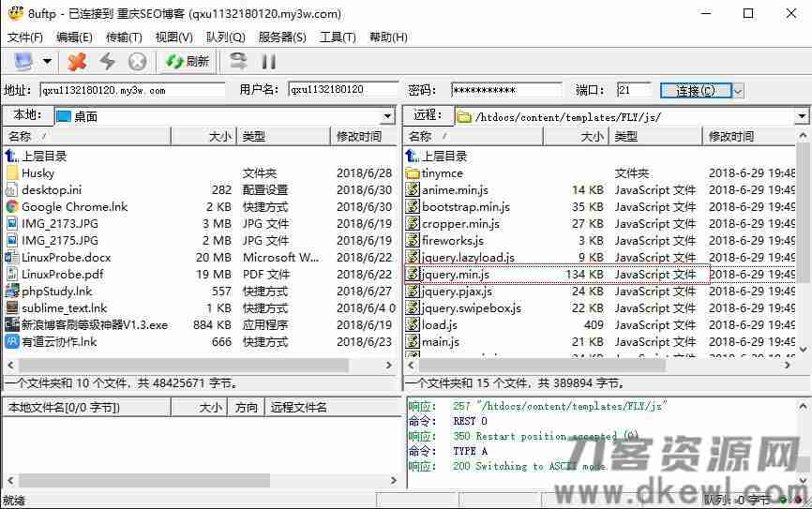Click the lightning bolt quick connect icon
This screenshot has width=812, height=509.
pos(107,62)
